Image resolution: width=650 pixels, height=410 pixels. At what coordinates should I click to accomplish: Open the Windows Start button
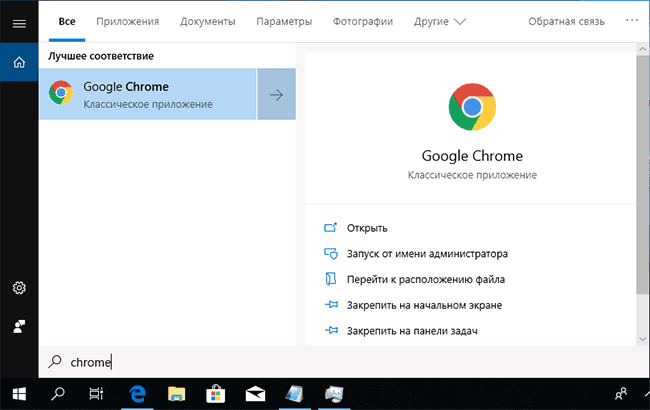(19, 394)
